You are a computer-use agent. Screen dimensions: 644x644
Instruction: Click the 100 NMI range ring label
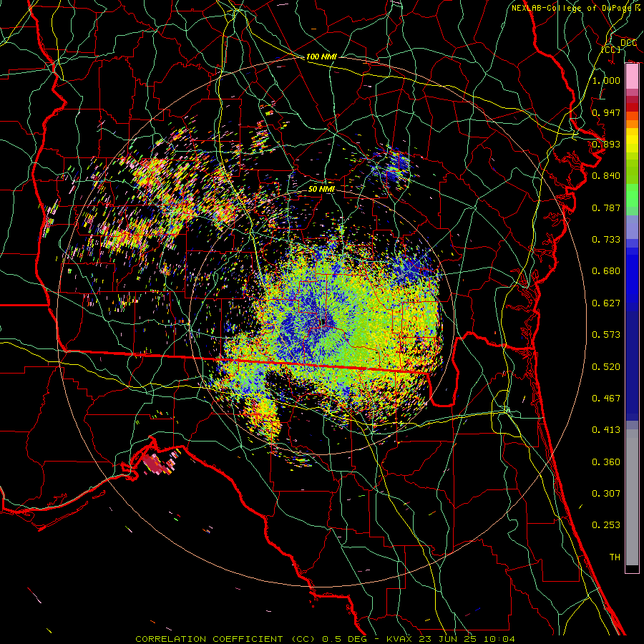pyautogui.click(x=321, y=57)
